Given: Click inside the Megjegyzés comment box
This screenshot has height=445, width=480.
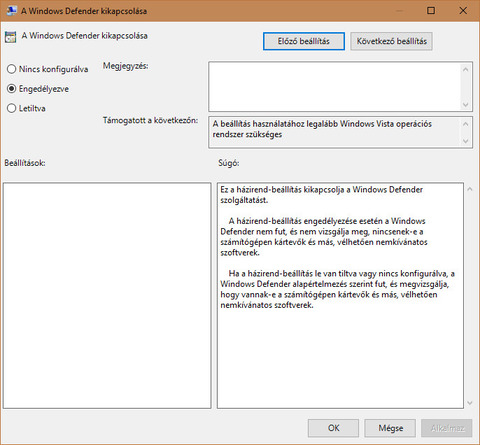Looking at the screenshot, I should [334, 86].
